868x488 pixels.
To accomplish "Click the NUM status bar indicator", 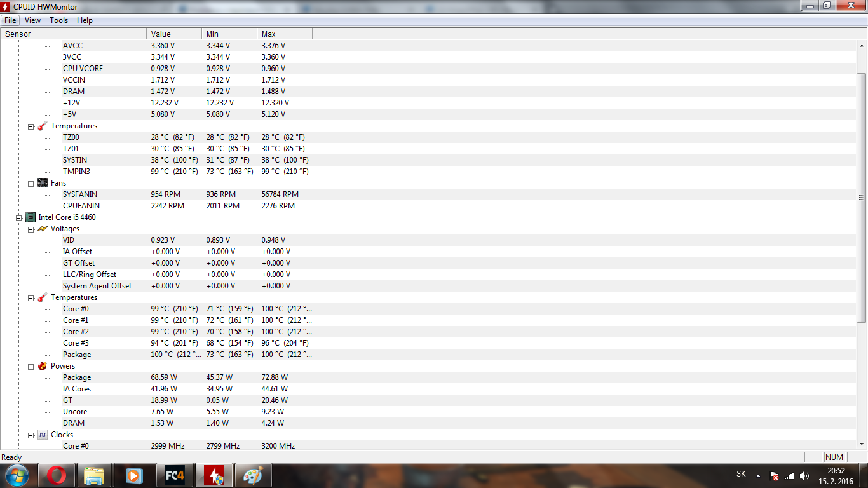I will click(834, 457).
